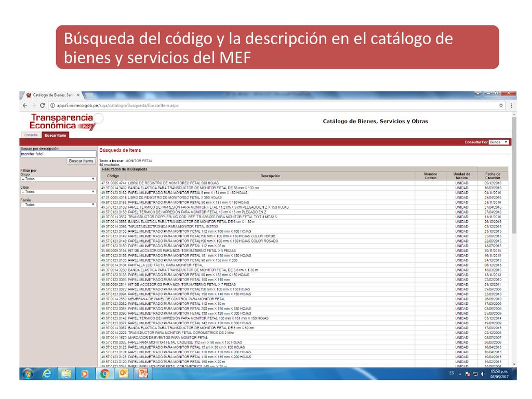Open the Clase filter dropdown
This screenshot has height=399, width=532.
coord(58,192)
